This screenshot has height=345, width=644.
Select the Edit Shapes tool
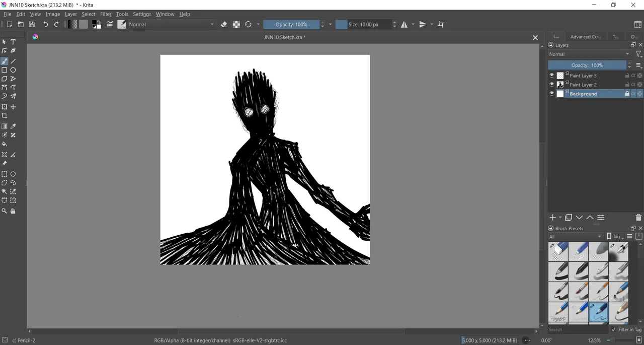tap(5, 51)
